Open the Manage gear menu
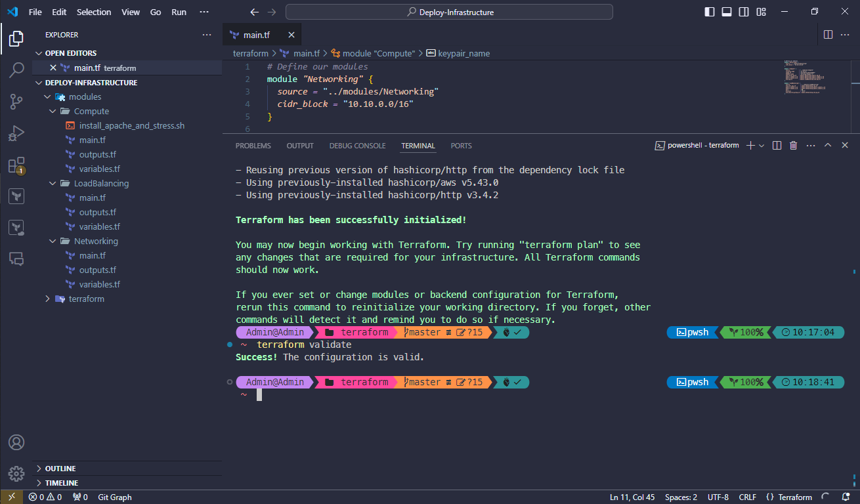860x504 pixels. pos(16,473)
